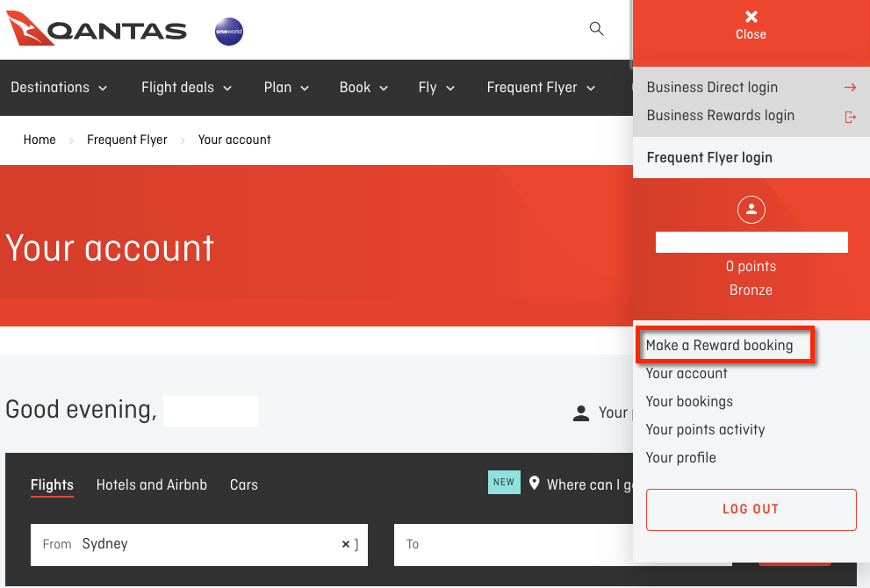Expand the Destinations menu
The width and height of the screenshot is (870, 588).
click(59, 88)
